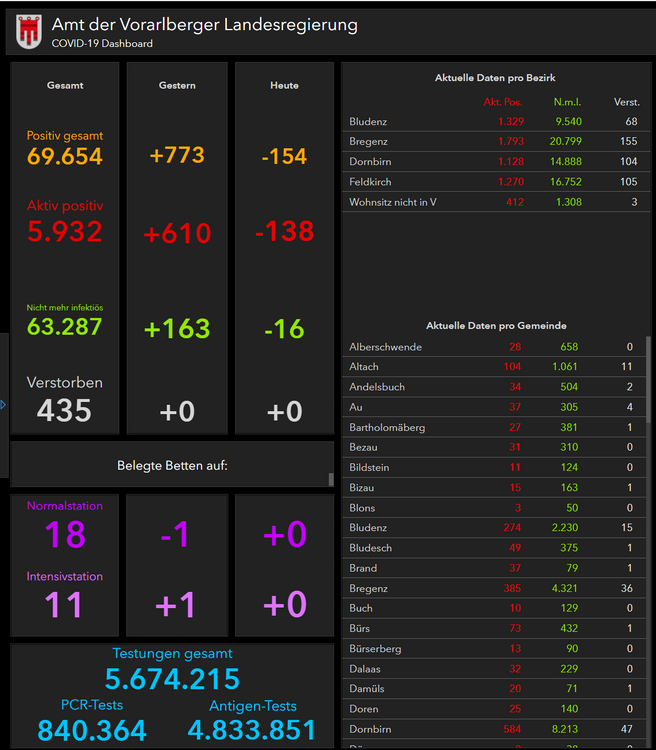Select the Buch municipality row
This screenshot has height=750, width=656.
click(494, 608)
